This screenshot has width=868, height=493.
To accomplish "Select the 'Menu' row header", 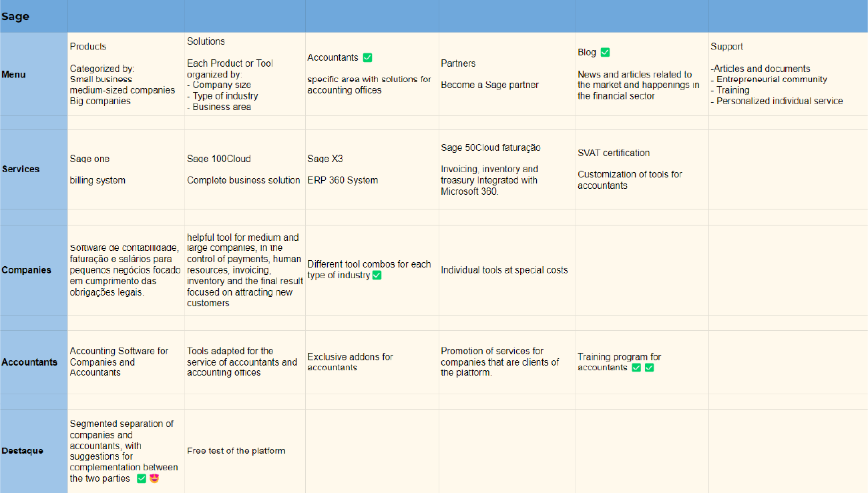I will tap(33, 74).
